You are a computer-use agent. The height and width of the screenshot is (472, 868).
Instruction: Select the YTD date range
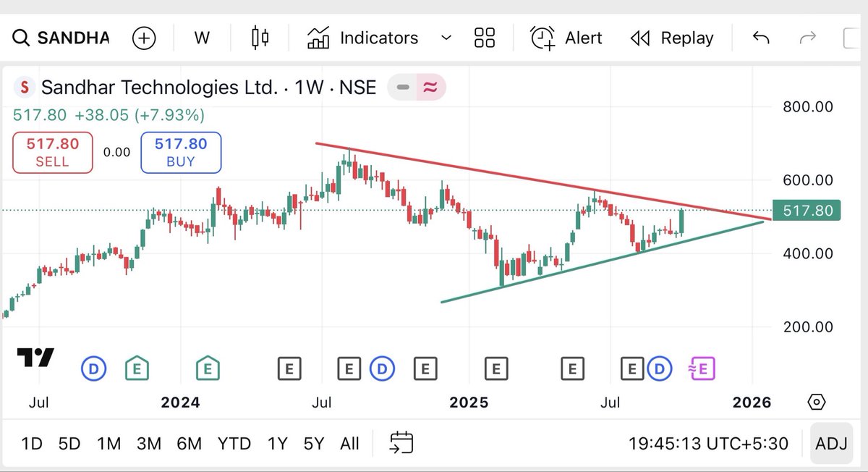click(234, 443)
